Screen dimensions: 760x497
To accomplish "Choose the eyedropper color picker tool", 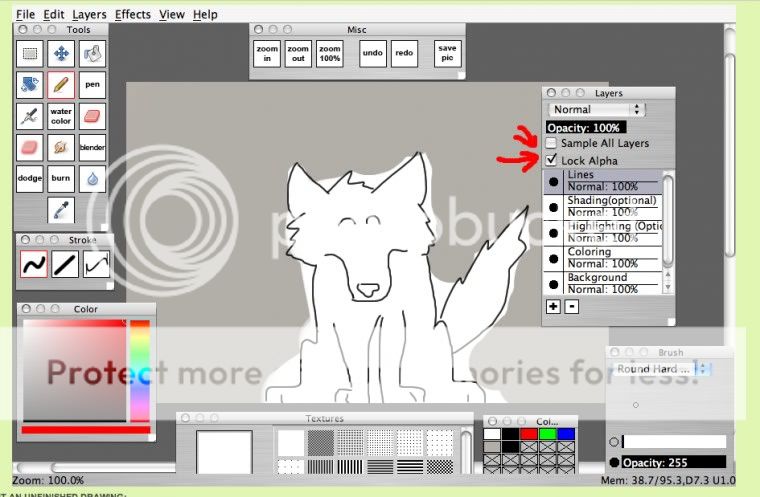I will tap(61, 210).
